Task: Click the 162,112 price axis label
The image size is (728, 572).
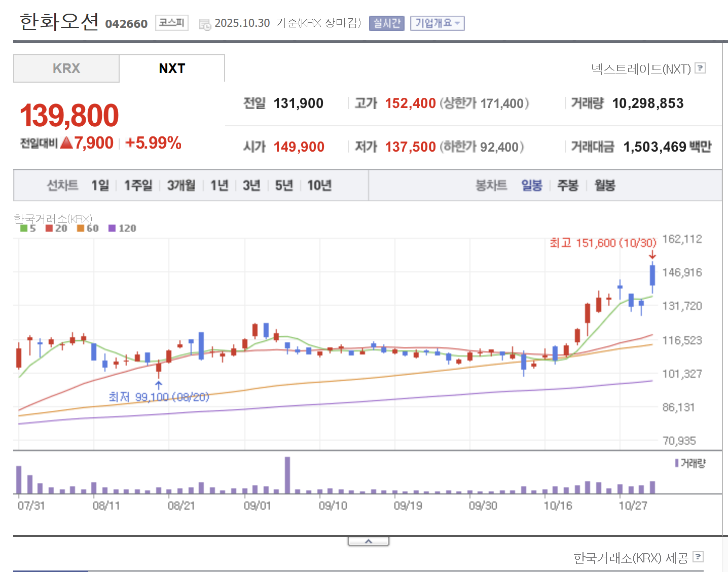Action: 682,239
